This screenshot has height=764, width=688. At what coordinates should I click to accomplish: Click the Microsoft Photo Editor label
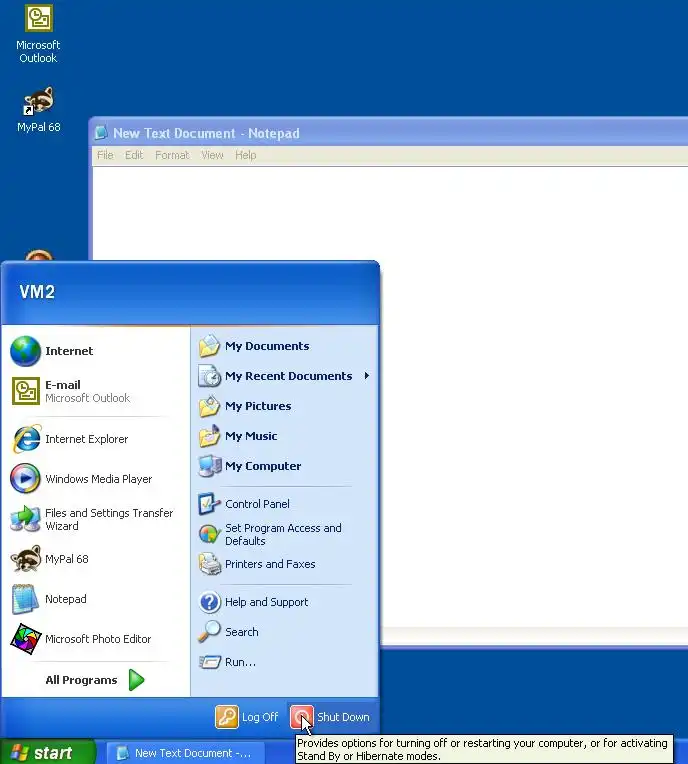[98, 639]
